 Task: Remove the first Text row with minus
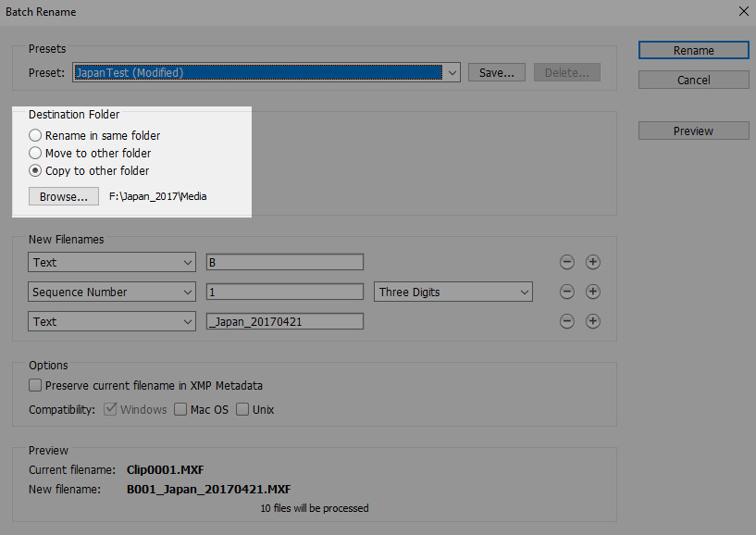coord(566,262)
